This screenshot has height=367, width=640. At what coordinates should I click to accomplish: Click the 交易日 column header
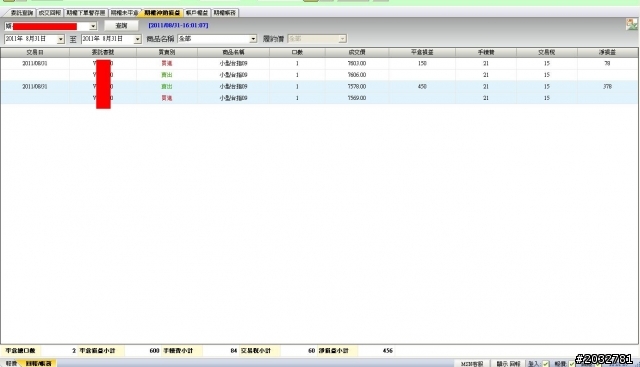35,52
